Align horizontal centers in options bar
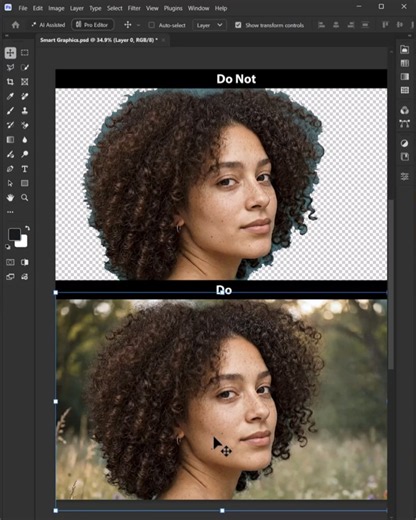This screenshot has width=416, height=520. (x=336, y=25)
